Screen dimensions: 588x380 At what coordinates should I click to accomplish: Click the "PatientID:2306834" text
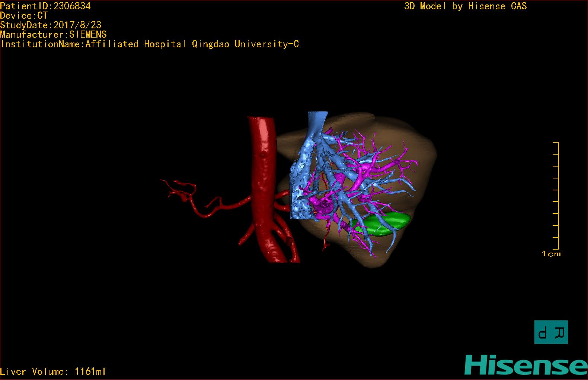(x=45, y=6)
